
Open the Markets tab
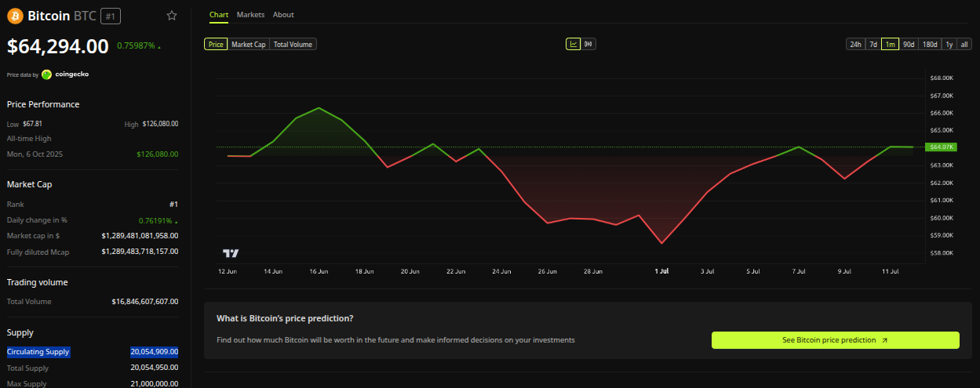250,14
